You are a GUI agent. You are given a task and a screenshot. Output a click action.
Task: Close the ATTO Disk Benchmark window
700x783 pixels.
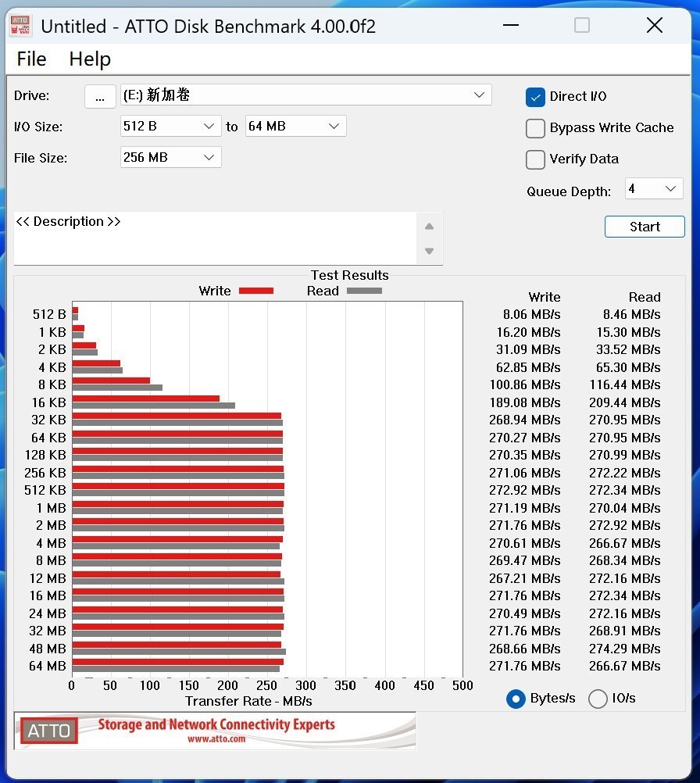coord(655,25)
